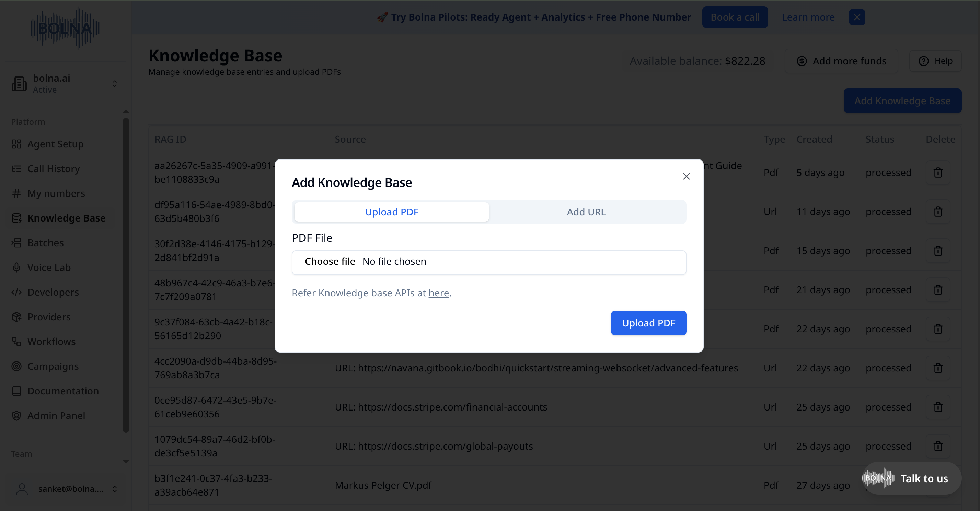The image size is (980, 511).
Task: Expand the bolna.ai workspace switcher
Action: click(114, 83)
